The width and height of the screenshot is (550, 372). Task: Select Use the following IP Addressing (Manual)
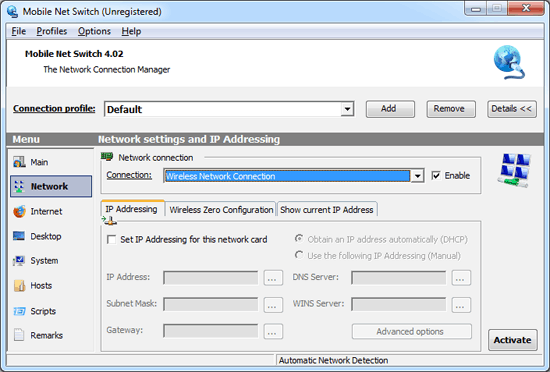[299, 255]
